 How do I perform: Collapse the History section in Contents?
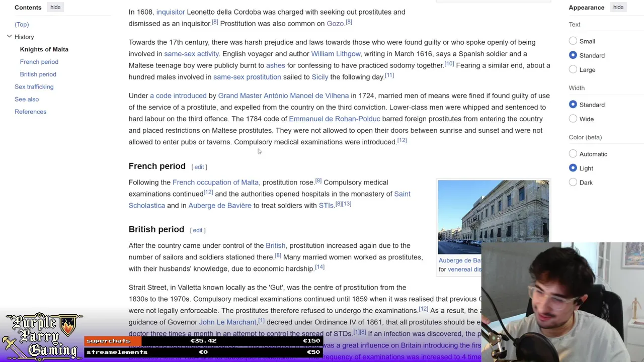pos(9,37)
